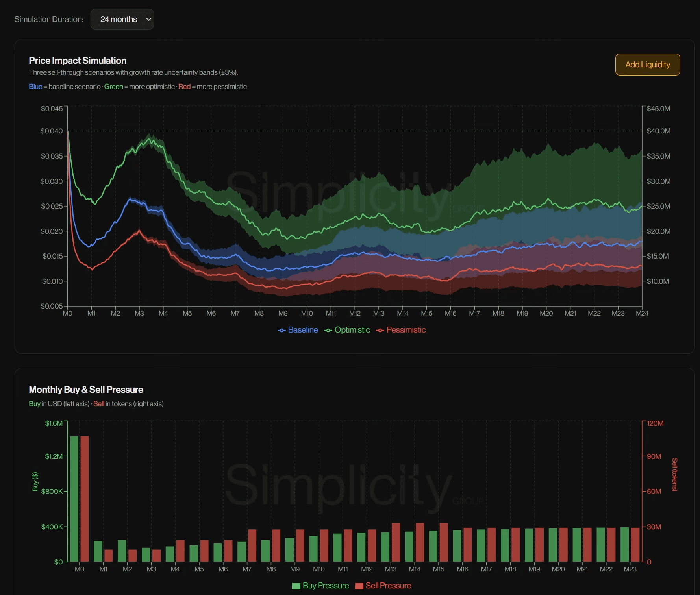Click the M12 label on price chart axis

tap(355, 313)
